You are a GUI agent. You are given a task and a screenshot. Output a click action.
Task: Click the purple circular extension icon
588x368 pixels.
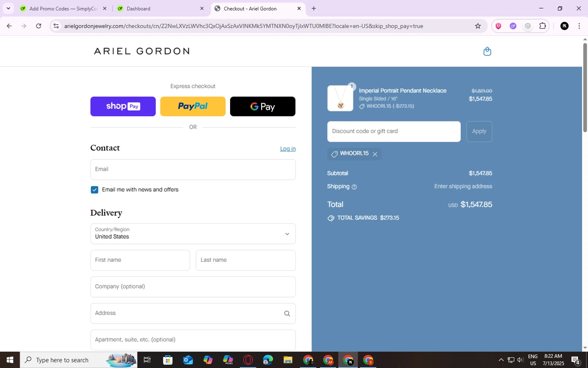tap(513, 26)
